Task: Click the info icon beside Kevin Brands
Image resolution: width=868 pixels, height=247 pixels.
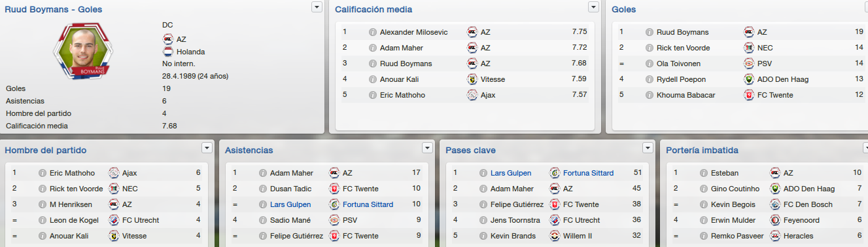Action: pos(483,236)
